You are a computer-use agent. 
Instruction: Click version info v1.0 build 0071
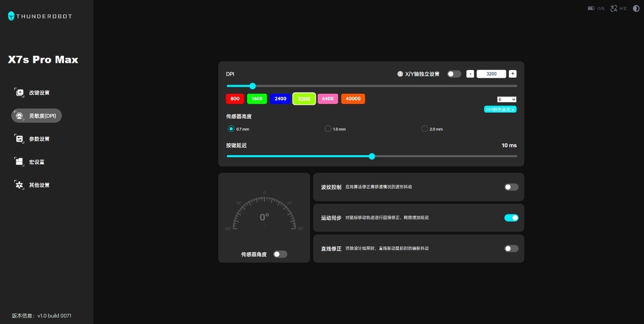tap(42, 316)
